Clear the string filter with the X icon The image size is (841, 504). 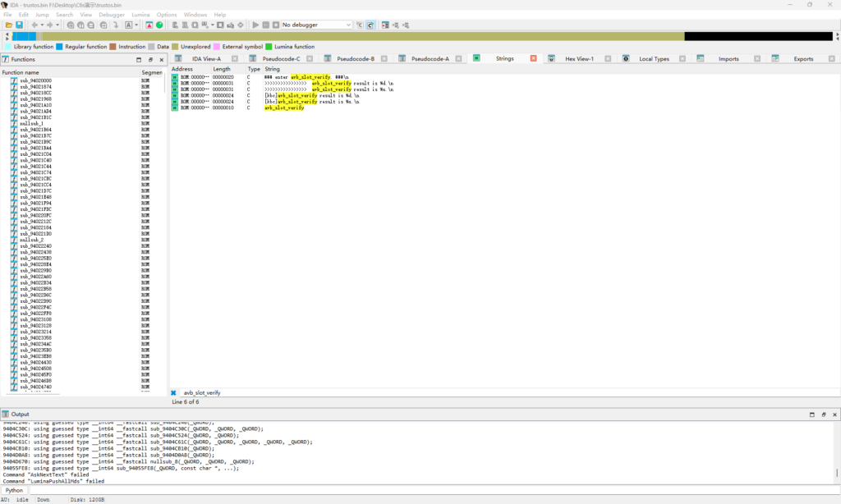click(174, 393)
